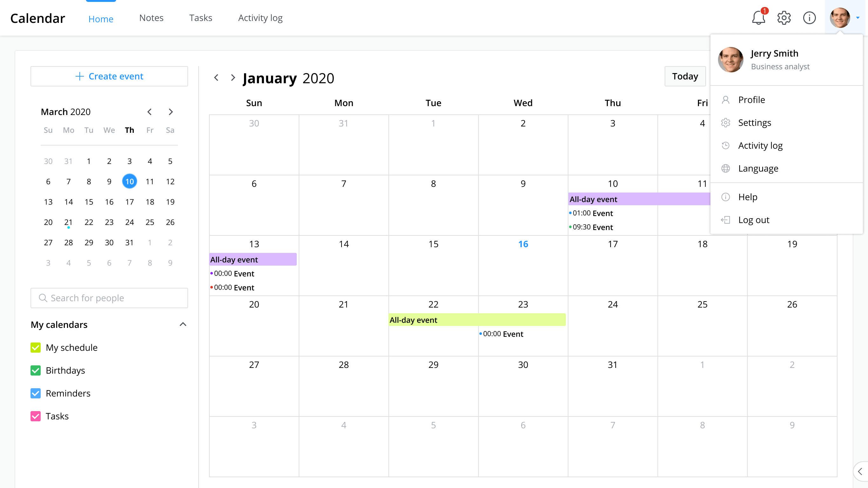Open the settings gear icon

[x=784, y=18]
